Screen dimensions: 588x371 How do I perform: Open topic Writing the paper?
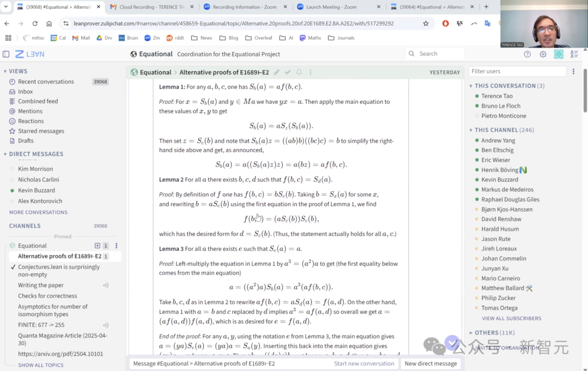(40, 285)
